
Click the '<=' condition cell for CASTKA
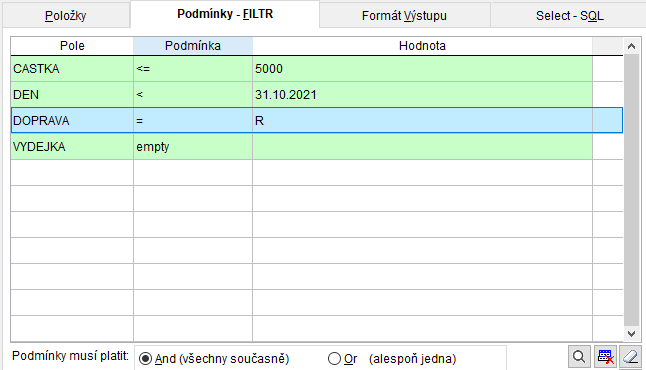pyautogui.click(x=193, y=69)
